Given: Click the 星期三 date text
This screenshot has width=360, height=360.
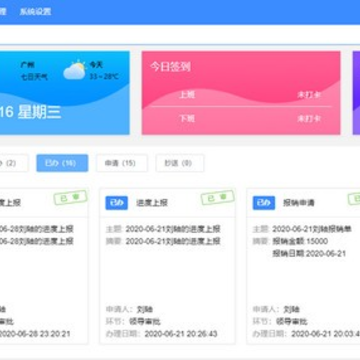Looking at the screenshot, I should [x=39, y=113].
